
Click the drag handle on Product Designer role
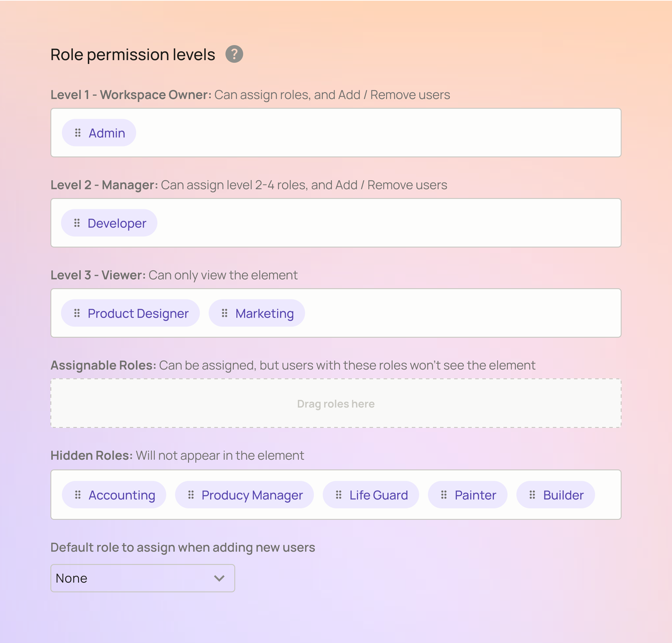click(x=77, y=313)
